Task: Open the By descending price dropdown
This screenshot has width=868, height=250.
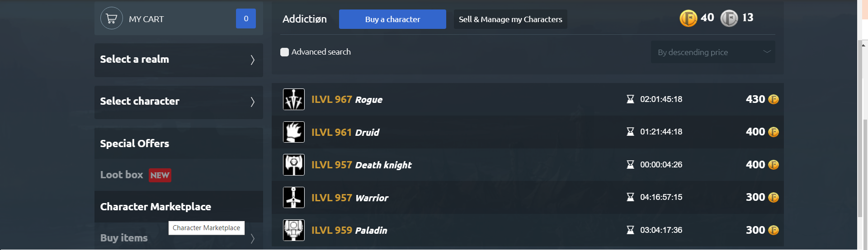Action: [x=712, y=52]
